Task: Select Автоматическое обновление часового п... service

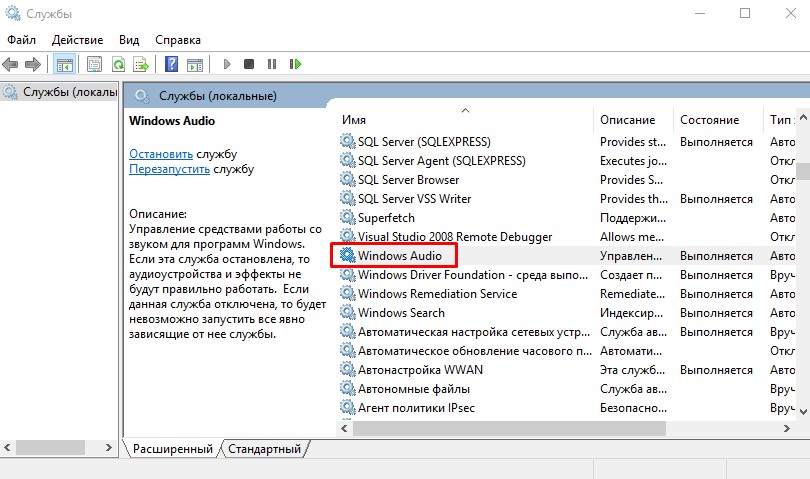Action: pyautogui.click(x=475, y=351)
